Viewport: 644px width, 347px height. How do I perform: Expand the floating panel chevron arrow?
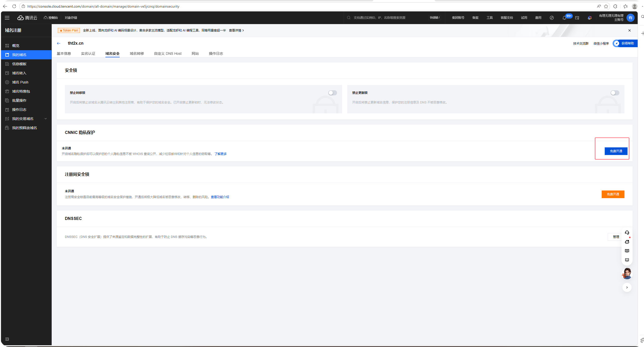627,287
